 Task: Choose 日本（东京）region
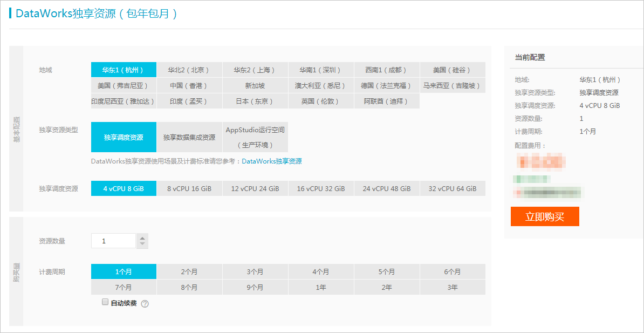point(255,101)
